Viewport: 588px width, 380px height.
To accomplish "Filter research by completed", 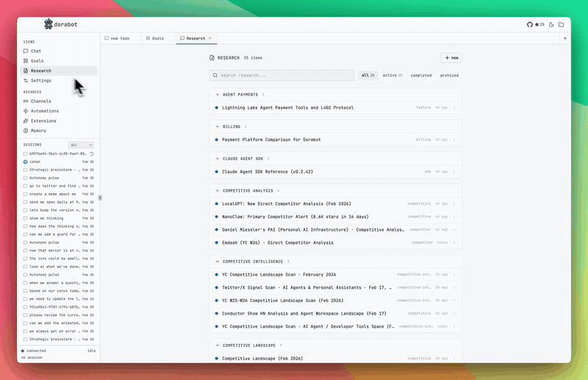I will (x=420, y=76).
